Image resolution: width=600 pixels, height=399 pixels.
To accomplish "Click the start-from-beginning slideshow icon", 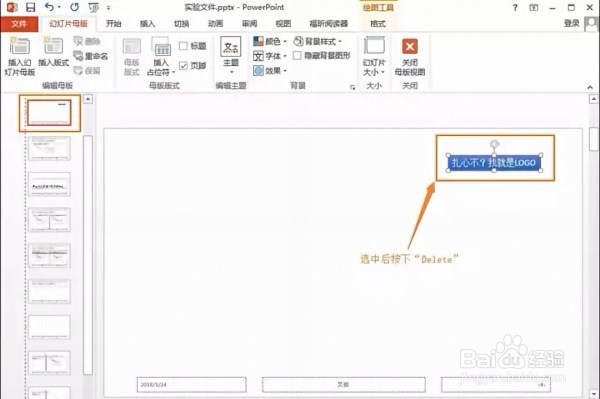I will click(93, 7).
